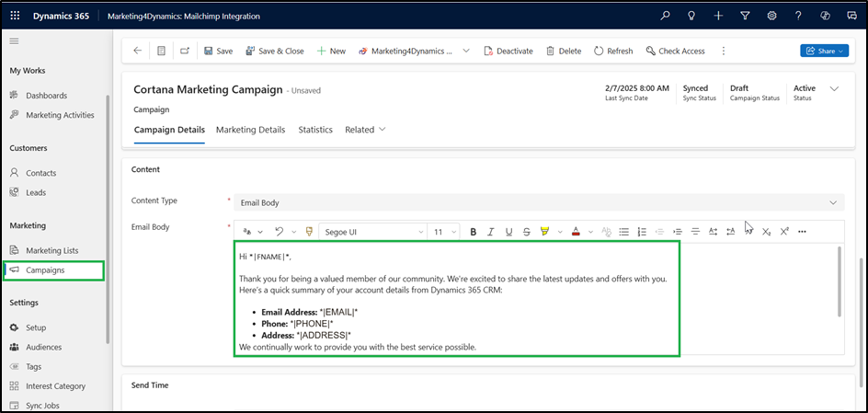Open the Statistics tab
Image resolution: width=868 pixels, height=413 pixels.
coord(315,130)
